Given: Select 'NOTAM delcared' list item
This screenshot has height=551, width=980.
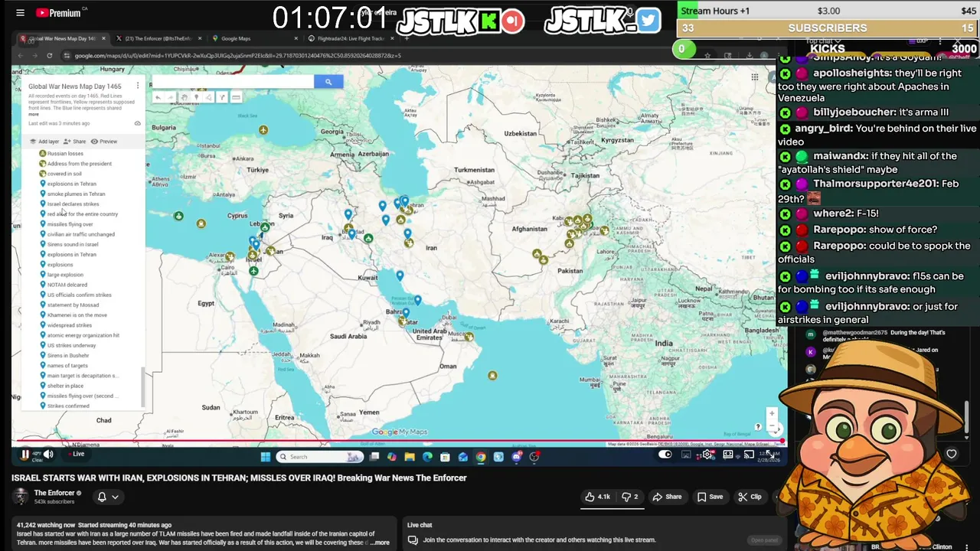Looking at the screenshot, I should (67, 285).
